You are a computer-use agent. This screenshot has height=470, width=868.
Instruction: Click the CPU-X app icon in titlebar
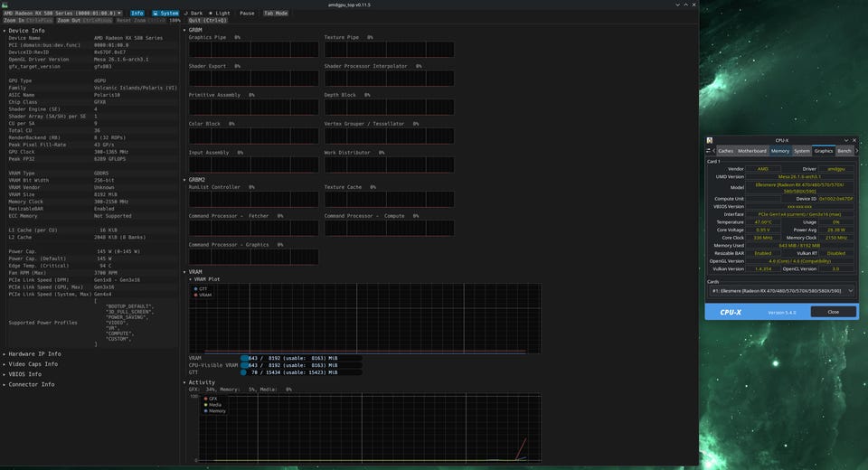click(710, 140)
